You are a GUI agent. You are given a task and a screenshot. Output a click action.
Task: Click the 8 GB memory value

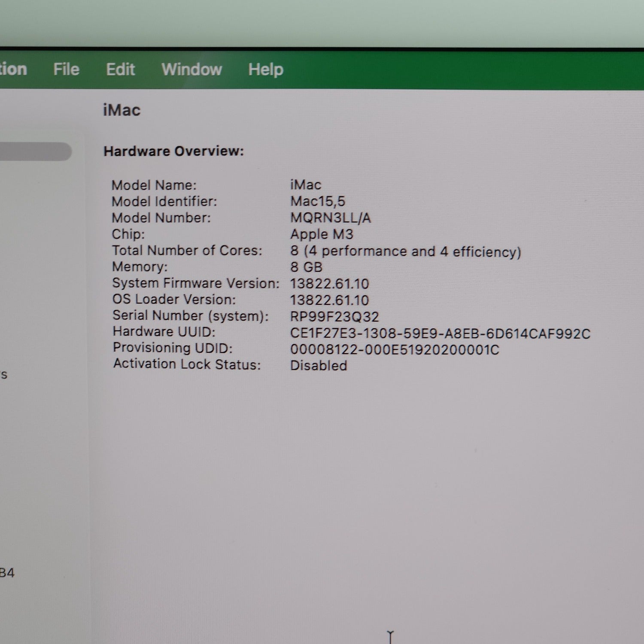306,267
